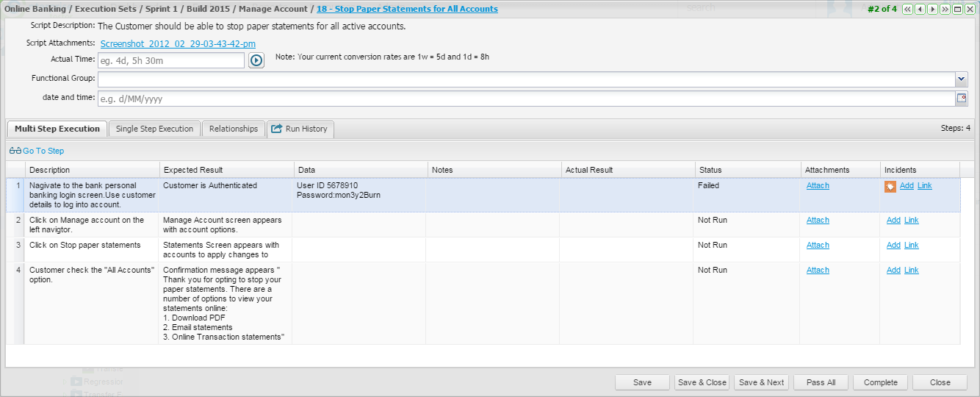Add an incident to step 3
Image resolution: width=980 pixels, height=397 pixels.
tap(893, 246)
